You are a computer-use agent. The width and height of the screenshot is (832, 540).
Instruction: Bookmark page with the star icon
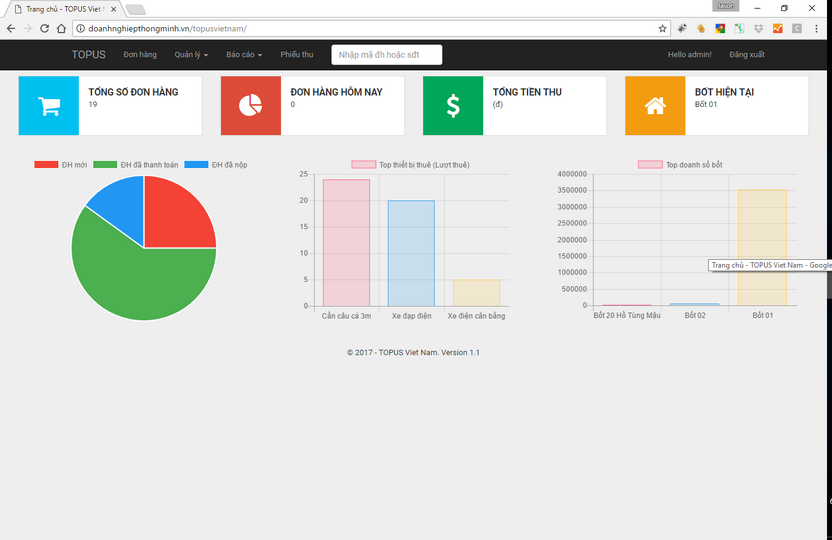[662, 29]
